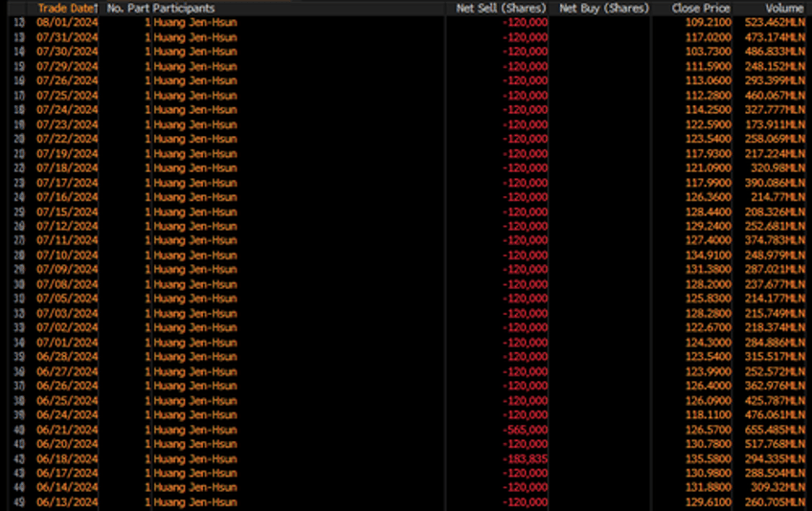The width and height of the screenshot is (812, 511).
Task: Sort by the Trade Date column header
Action: point(66,9)
